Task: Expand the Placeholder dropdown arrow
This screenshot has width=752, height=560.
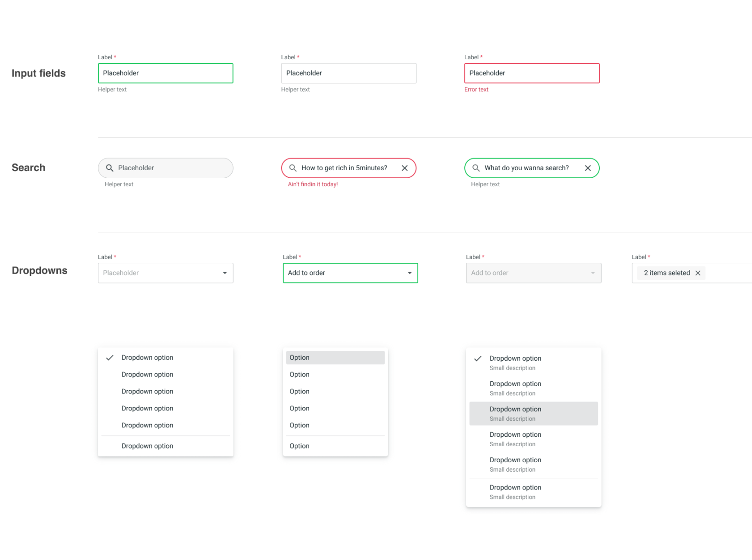Action: [224, 273]
